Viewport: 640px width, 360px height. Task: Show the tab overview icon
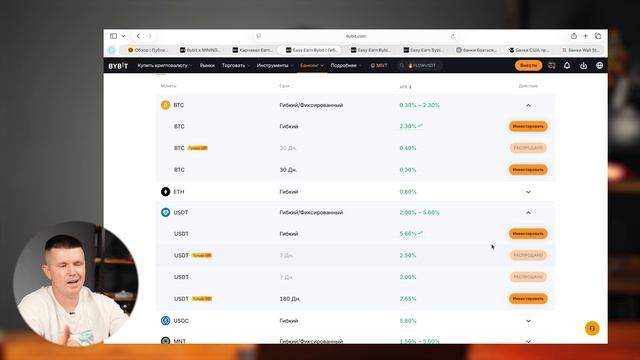pyautogui.click(x=598, y=36)
